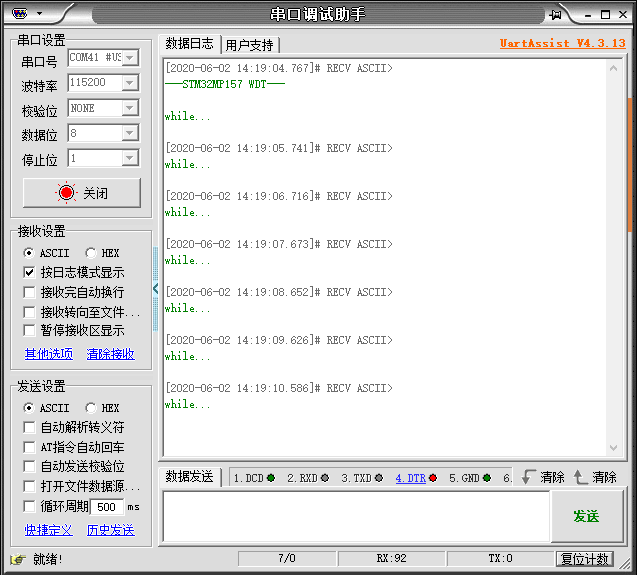This screenshot has width=637, height=575.
Task: Click the 关闭 button to close the port
Action: coord(82,193)
